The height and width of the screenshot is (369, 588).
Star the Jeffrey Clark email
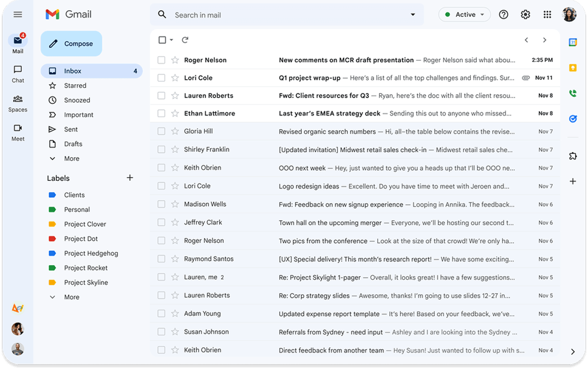tap(175, 222)
